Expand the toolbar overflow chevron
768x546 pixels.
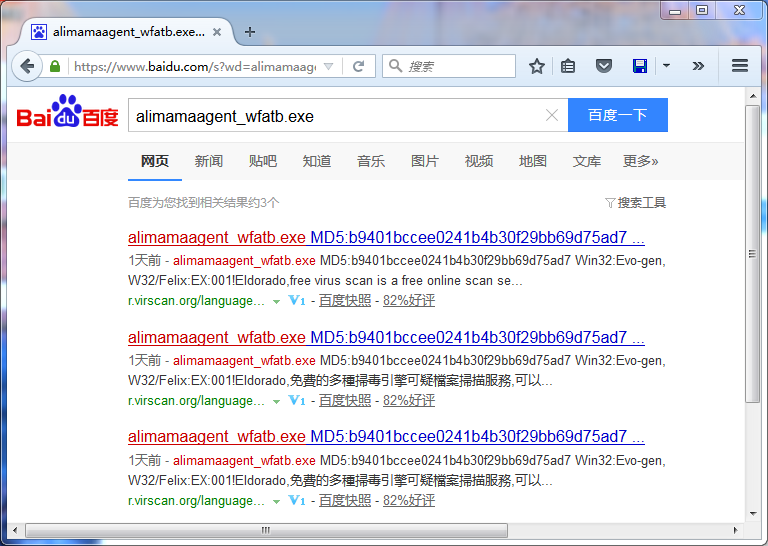(x=698, y=66)
